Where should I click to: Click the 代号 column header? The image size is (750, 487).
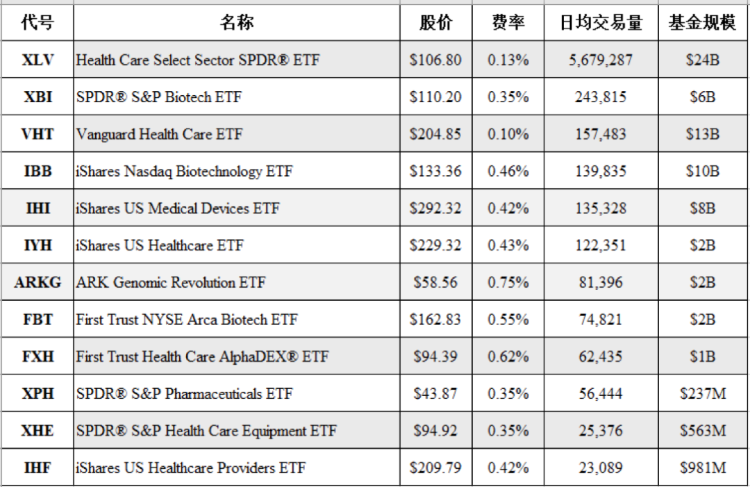[37, 23]
